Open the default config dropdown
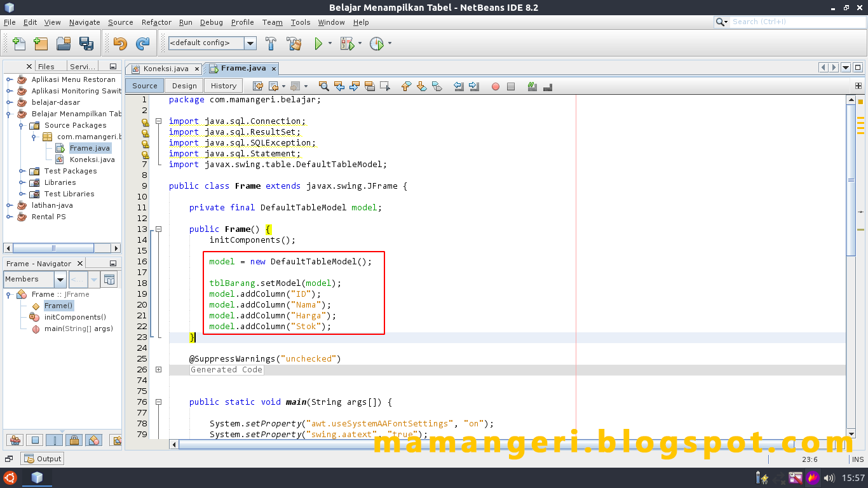 249,43
